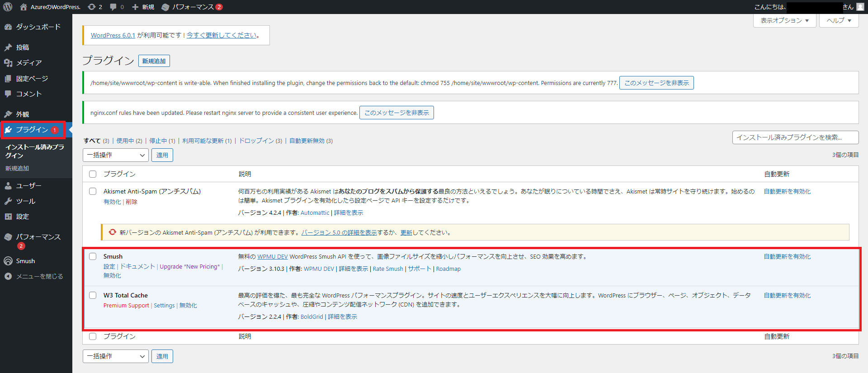Screen dimensions: 868x373
Task: Click the プラグイン plug icon in sidebar
Action: point(8,130)
